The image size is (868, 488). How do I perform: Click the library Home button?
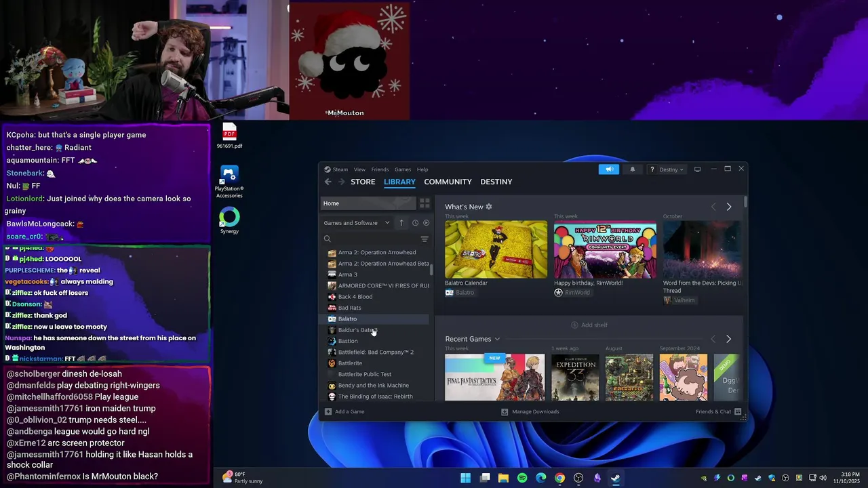coord(368,203)
